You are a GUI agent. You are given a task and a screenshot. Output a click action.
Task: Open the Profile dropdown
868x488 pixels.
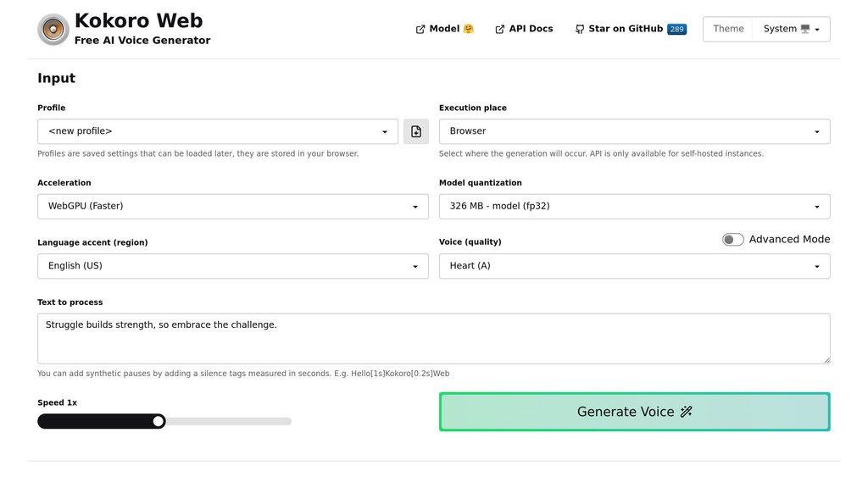(218, 131)
